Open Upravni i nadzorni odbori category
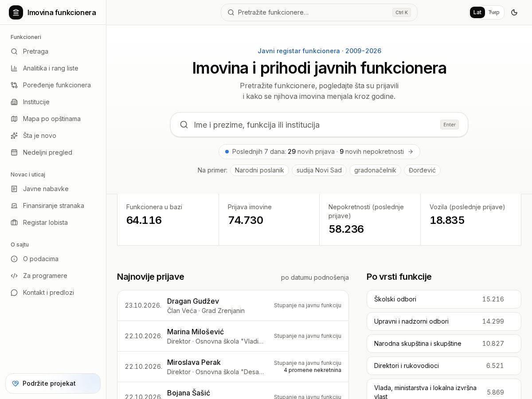532x399 pixels. pyautogui.click(x=444, y=321)
